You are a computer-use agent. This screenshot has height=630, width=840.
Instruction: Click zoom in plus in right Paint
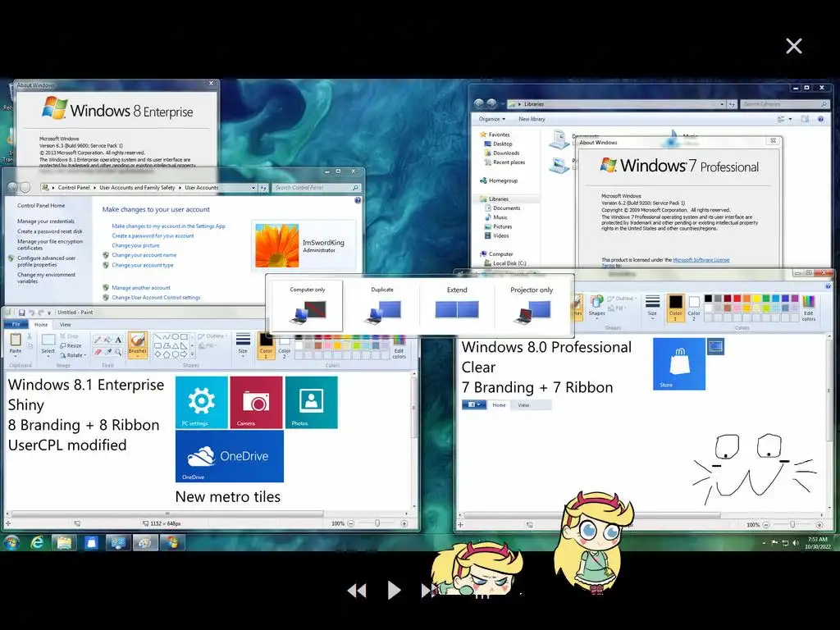click(819, 524)
